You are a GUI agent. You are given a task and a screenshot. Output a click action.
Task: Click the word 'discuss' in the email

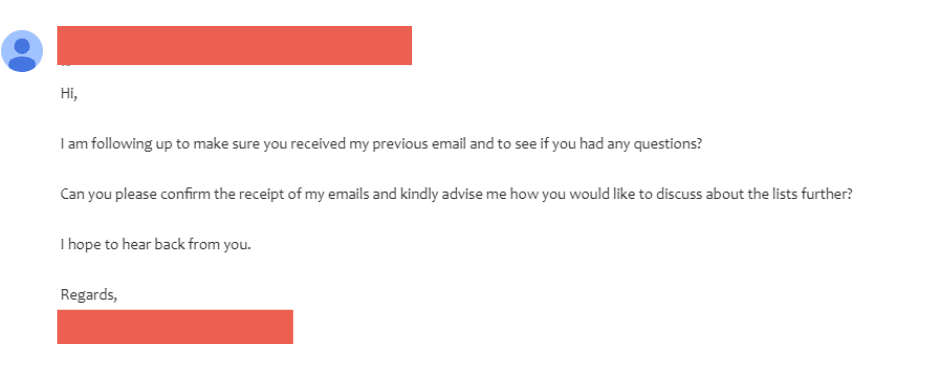(x=681, y=195)
